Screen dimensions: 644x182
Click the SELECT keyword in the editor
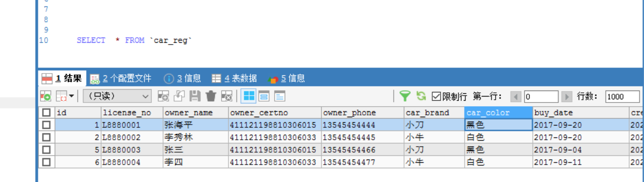click(x=91, y=40)
